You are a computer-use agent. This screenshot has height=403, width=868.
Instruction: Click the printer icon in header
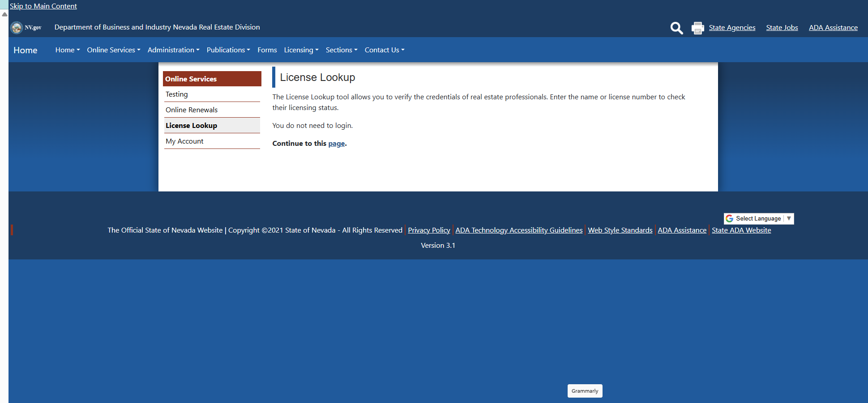pos(697,28)
